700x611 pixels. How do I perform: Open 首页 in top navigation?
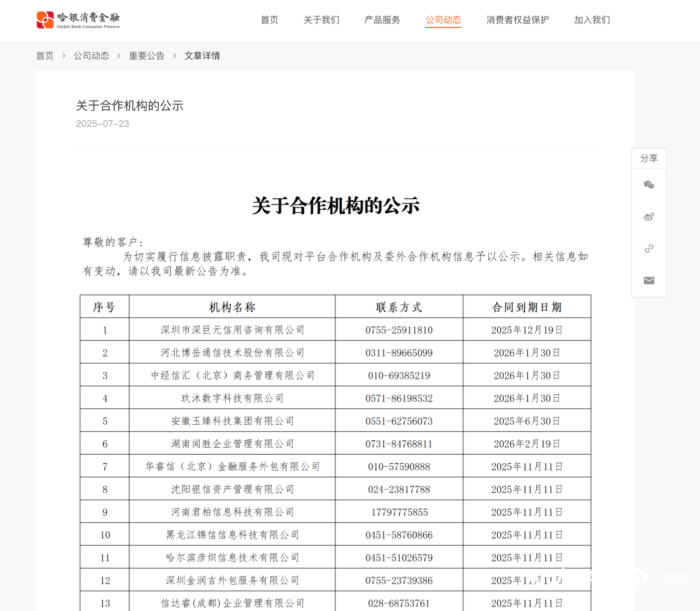(x=269, y=20)
